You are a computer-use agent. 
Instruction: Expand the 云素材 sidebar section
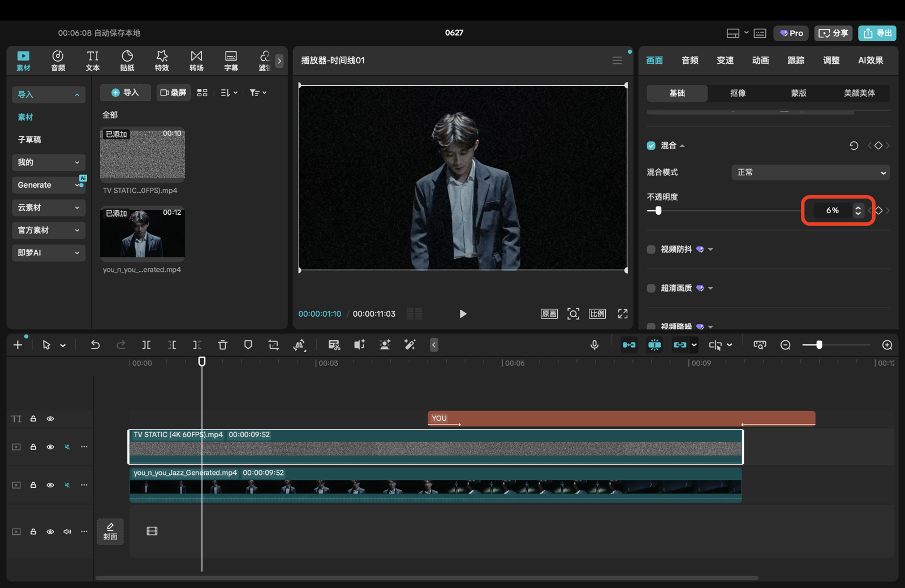coord(49,207)
